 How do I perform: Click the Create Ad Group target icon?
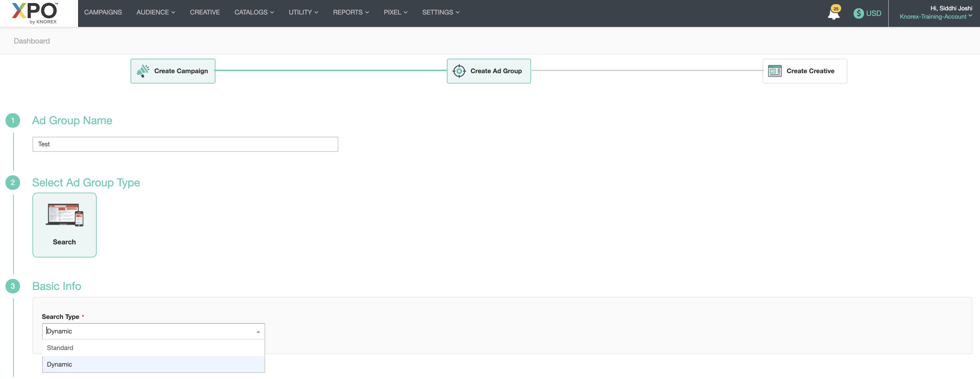tap(459, 71)
